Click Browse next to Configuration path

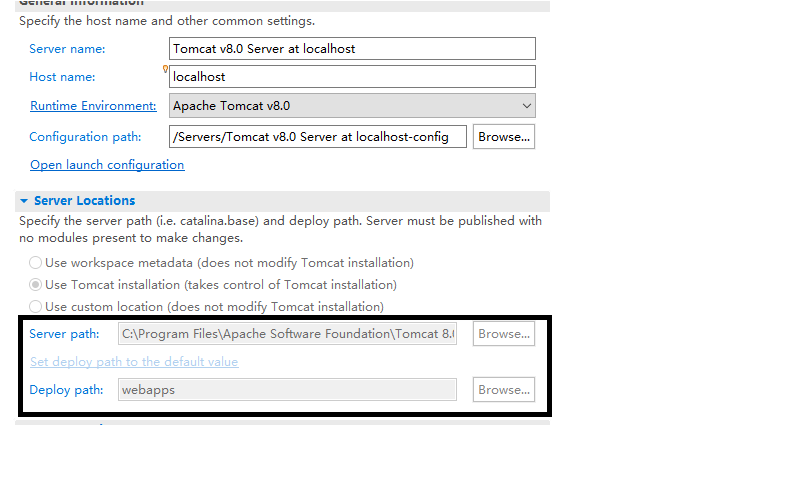pos(504,137)
